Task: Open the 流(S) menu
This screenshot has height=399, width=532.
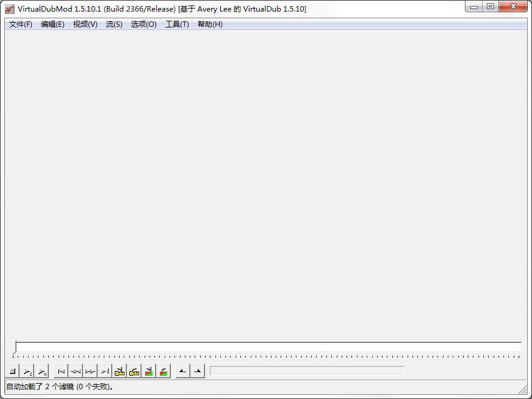Action: 113,24
